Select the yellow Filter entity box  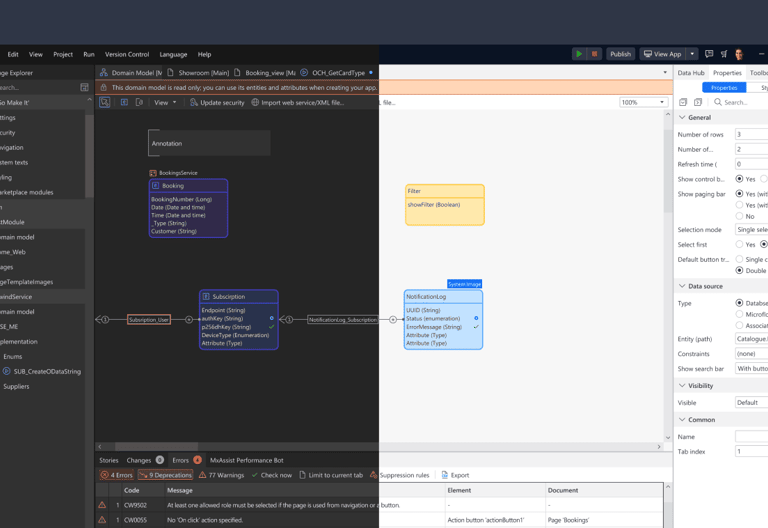(x=445, y=205)
